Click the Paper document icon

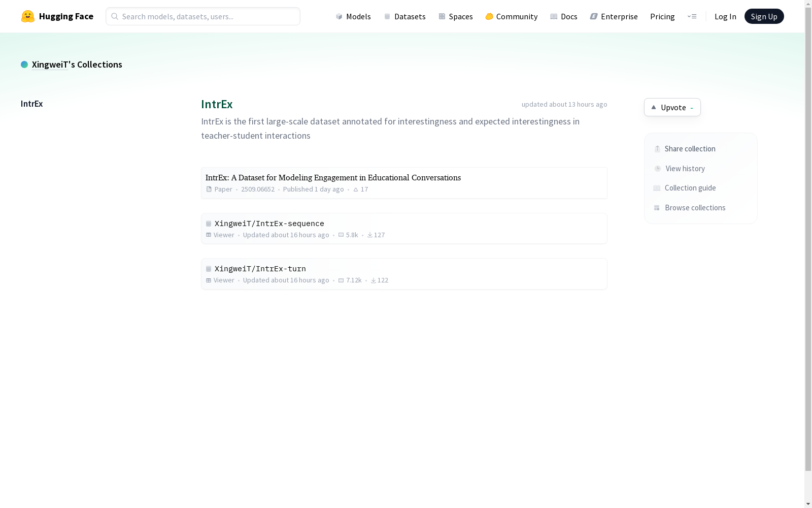tap(209, 189)
